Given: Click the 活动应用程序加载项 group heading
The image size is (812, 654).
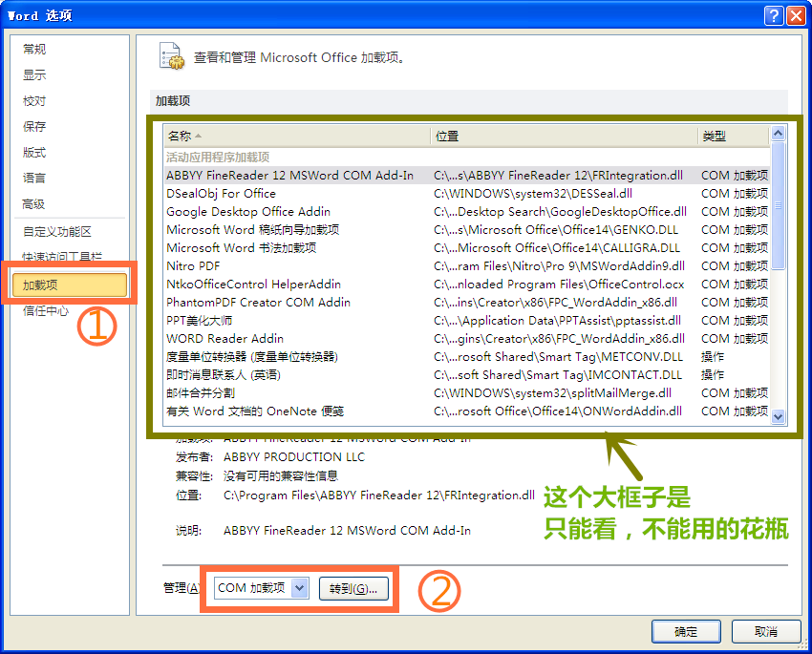Looking at the screenshot, I should click(218, 158).
